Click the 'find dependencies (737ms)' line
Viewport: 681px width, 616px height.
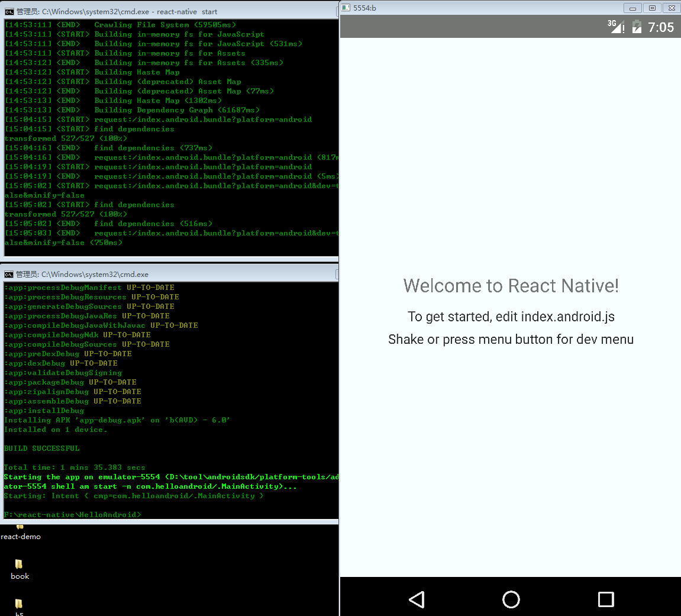tap(109, 148)
